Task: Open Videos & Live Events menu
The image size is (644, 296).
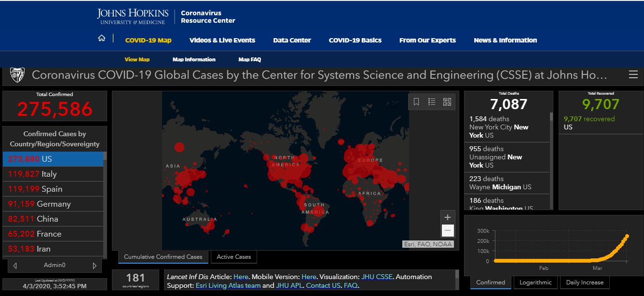Action: tap(222, 40)
